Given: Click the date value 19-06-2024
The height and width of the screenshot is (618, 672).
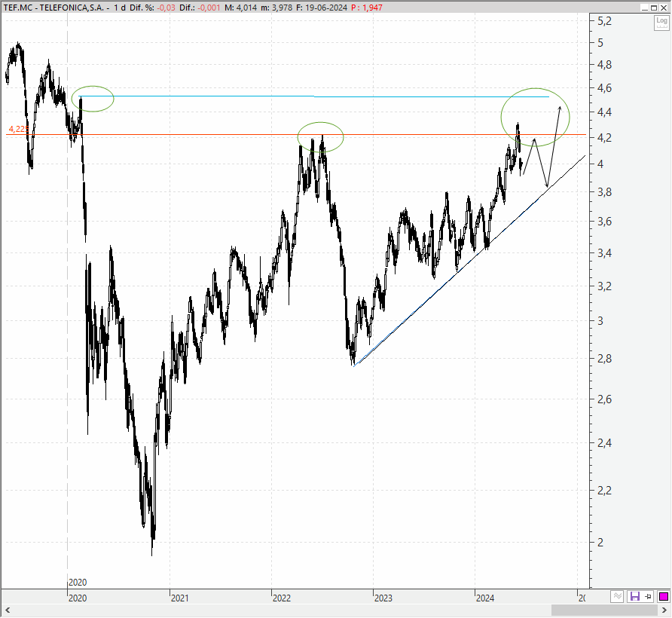Looking at the screenshot, I should (x=326, y=8).
